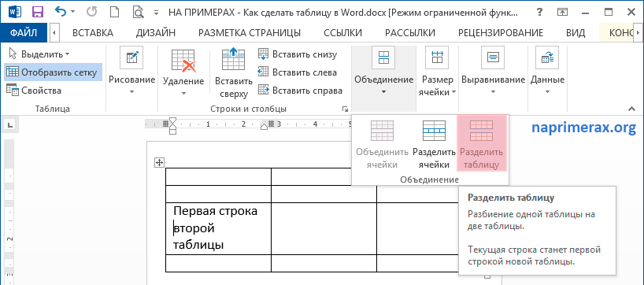The width and height of the screenshot is (644, 285).
Task: Open the undo history dropdown arrow
Action: click(73, 13)
